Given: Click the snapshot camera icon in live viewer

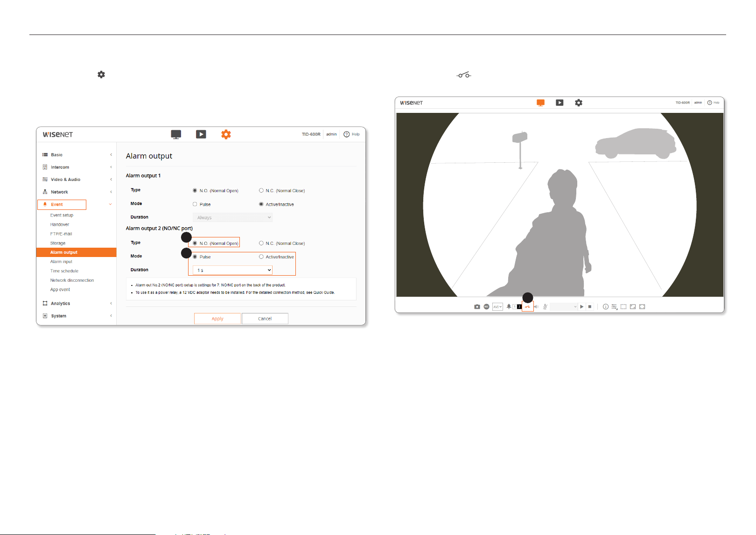Looking at the screenshot, I should [x=477, y=307].
